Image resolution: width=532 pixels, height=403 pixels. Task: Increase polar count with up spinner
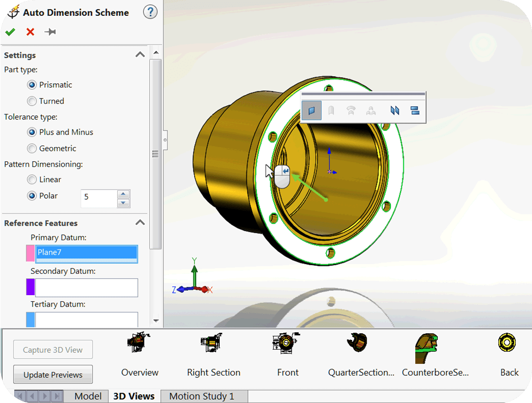[123, 194]
